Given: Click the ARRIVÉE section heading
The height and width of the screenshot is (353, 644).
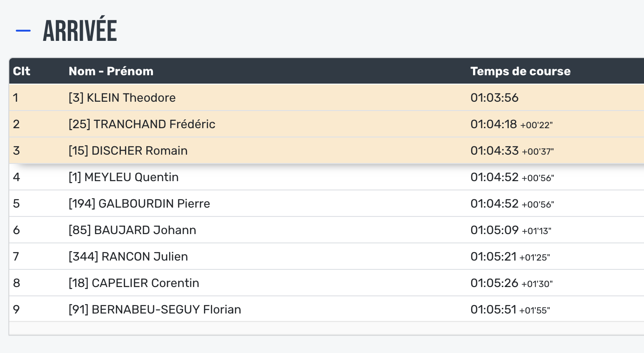Looking at the screenshot, I should pos(80,32).
